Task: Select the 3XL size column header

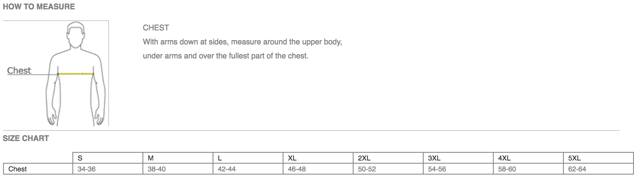Action: (458, 158)
